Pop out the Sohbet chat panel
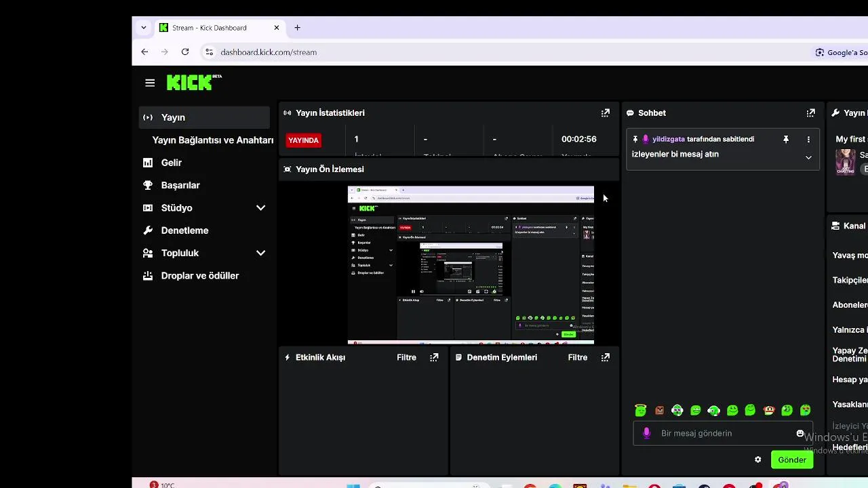This screenshot has width=868, height=488. (810, 113)
